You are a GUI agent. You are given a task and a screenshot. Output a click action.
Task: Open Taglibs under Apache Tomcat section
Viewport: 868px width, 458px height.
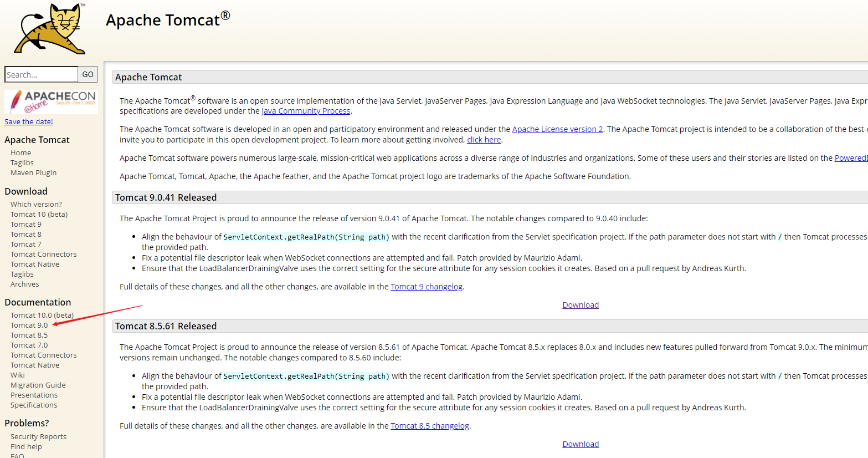[x=22, y=162]
